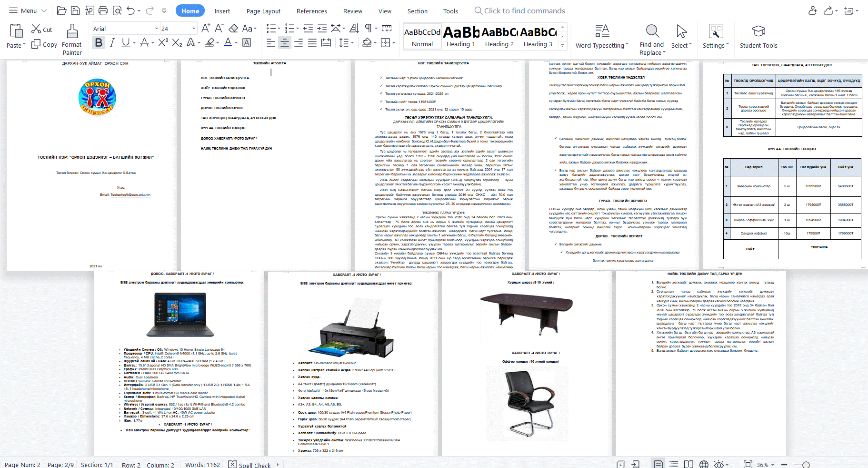Image resolution: width=868 pixels, height=468 pixels.
Task: Expand the styles gallery more arrow
Action: [563, 46]
